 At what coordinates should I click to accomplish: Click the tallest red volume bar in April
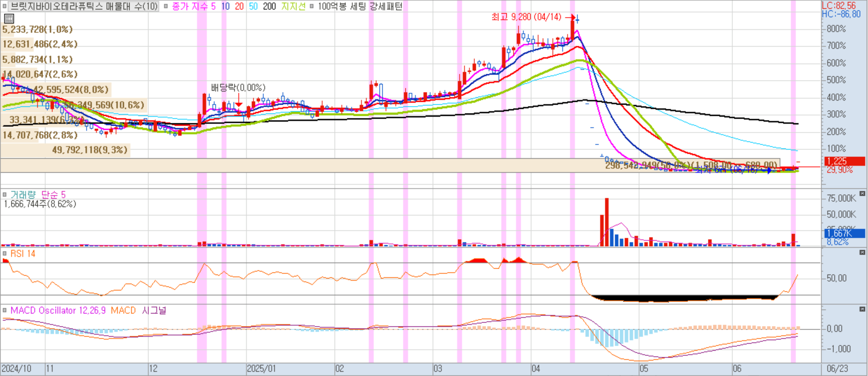(607, 222)
